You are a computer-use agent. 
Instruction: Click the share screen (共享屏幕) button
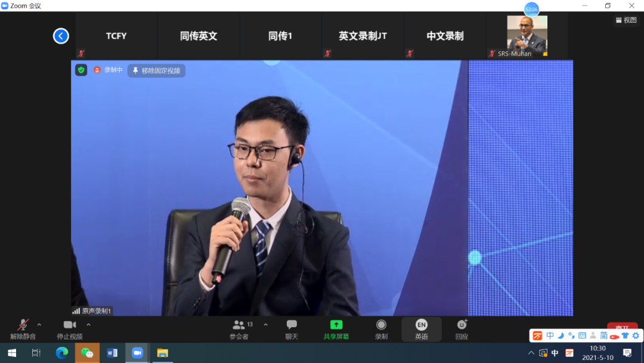pyautogui.click(x=336, y=325)
